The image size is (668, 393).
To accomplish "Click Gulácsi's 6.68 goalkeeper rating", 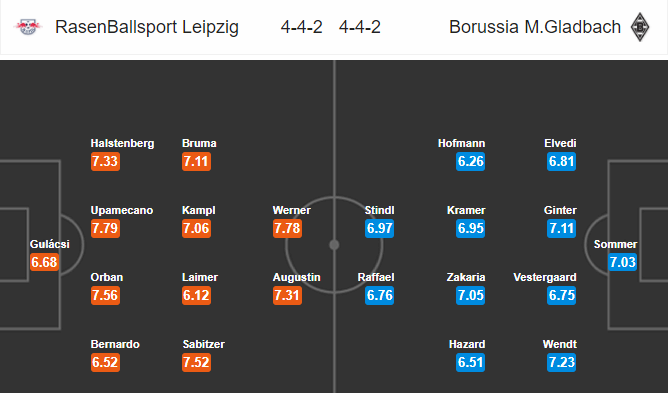I will [44, 262].
